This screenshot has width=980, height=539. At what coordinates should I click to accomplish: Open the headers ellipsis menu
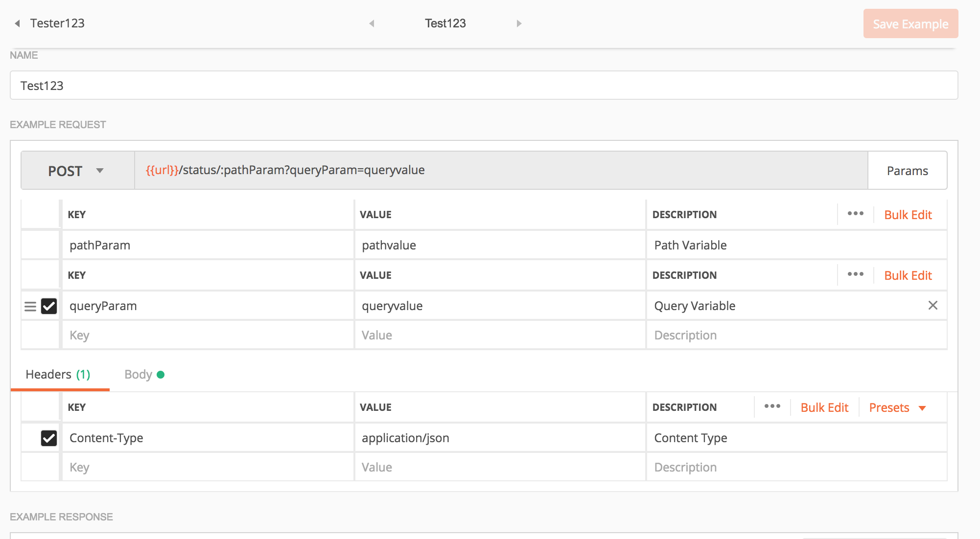(x=772, y=406)
